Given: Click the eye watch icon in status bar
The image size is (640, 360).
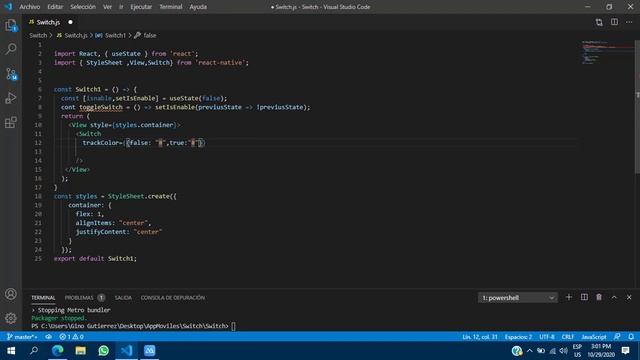Looking at the screenshot, I should (x=49, y=337).
